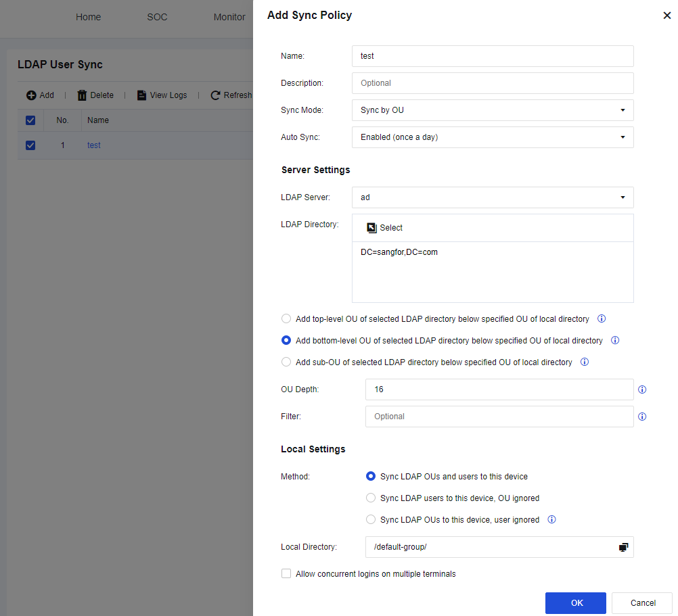Expand the Auto Sync dropdown
This screenshot has height=616, width=678.
coord(493,137)
